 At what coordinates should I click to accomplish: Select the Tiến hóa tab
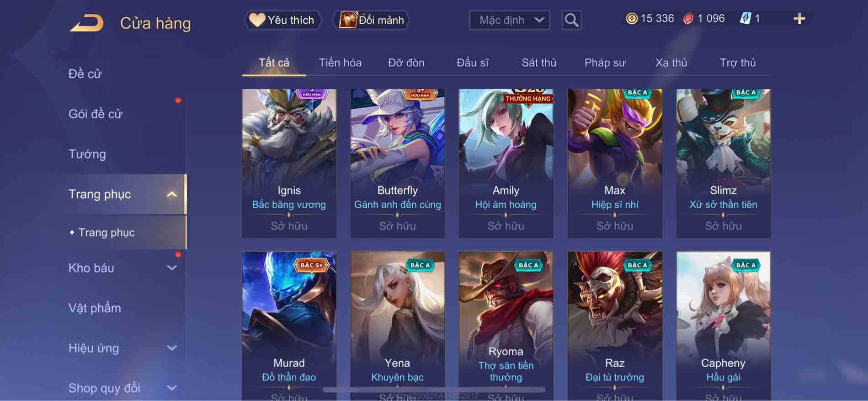(340, 63)
